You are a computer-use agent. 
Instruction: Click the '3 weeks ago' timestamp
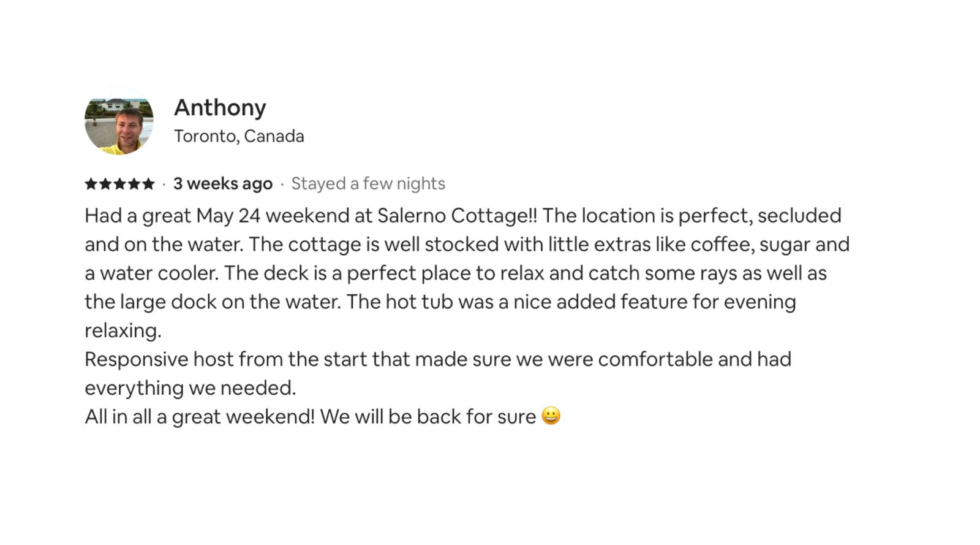pyautogui.click(x=222, y=184)
